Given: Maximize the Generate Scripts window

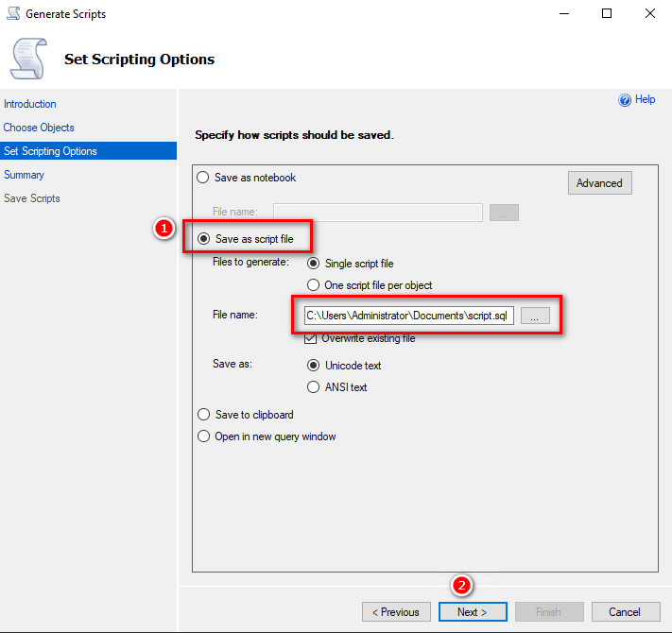Looking at the screenshot, I should pos(607,14).
